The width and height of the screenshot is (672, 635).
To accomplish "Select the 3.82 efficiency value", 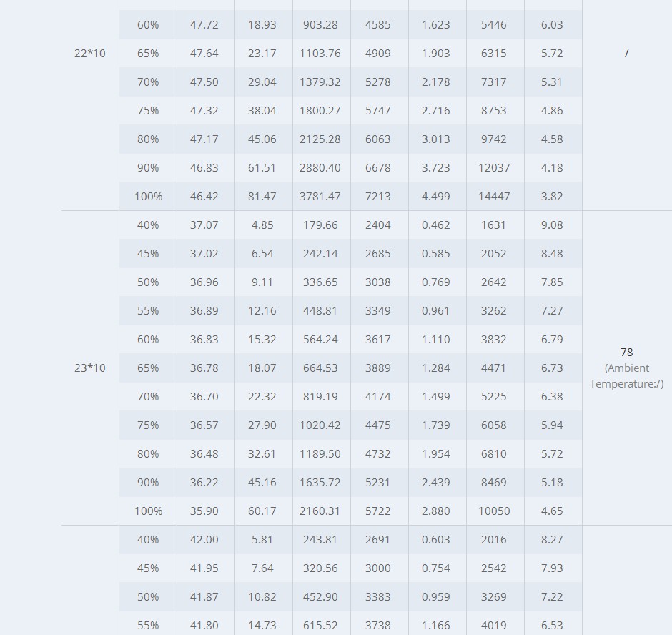I will point(552,197).
